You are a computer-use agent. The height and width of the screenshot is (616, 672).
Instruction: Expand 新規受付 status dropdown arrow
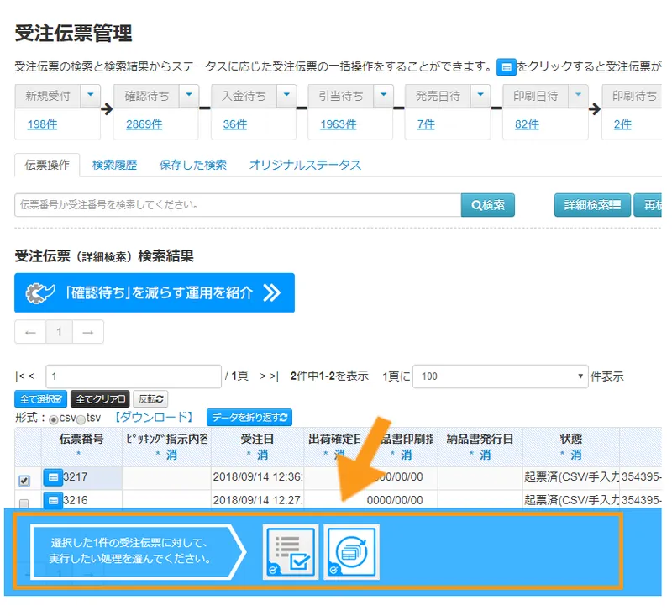pyautogui.click(x=91, y=95)
